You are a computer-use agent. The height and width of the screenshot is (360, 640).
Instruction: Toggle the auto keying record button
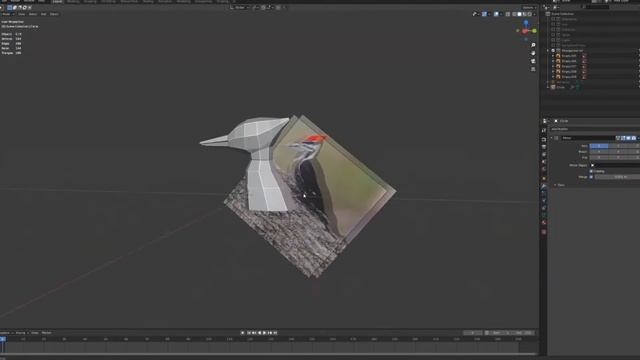tap(242, 333)
